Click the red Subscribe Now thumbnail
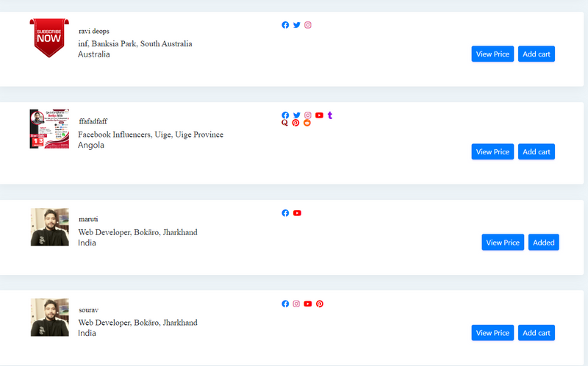This screenshot has height=366, width=588. [49, 37]
